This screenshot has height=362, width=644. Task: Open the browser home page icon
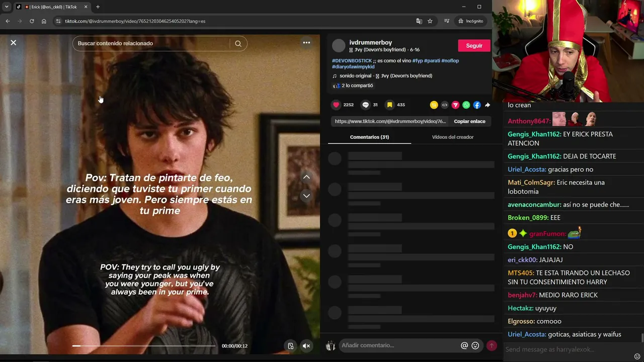pos(44,21)
